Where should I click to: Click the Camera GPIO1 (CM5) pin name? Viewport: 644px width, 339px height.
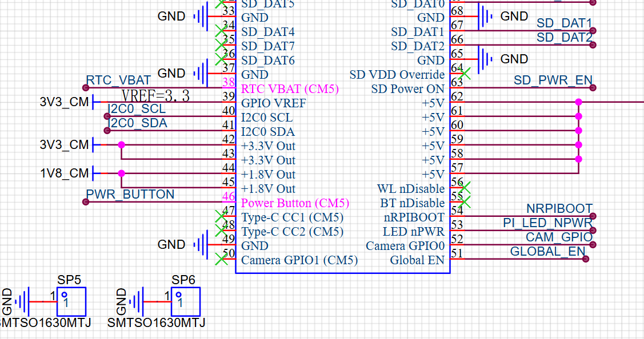point(299,260)
